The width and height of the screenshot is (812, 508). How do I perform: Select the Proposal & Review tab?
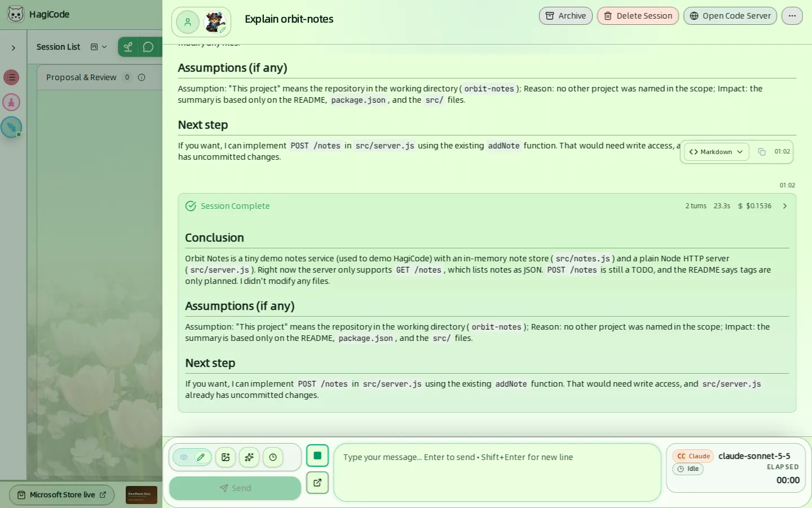pyautogui.click(x=81, y=77)
